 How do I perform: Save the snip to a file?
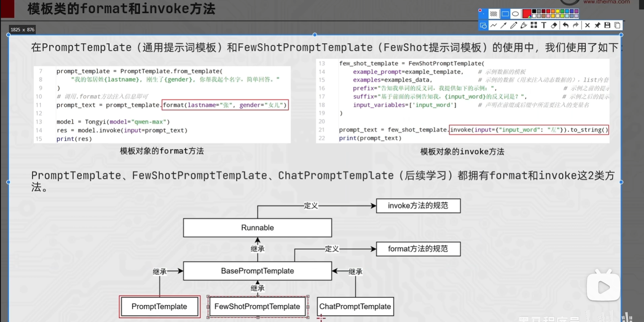point(607,25)
